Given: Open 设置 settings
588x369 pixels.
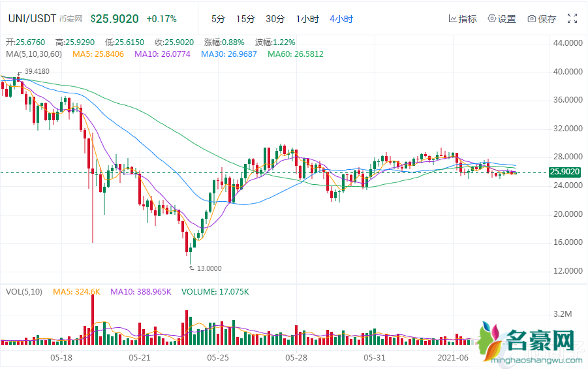Looking at the screenshot, I should [x=502, y=19].
